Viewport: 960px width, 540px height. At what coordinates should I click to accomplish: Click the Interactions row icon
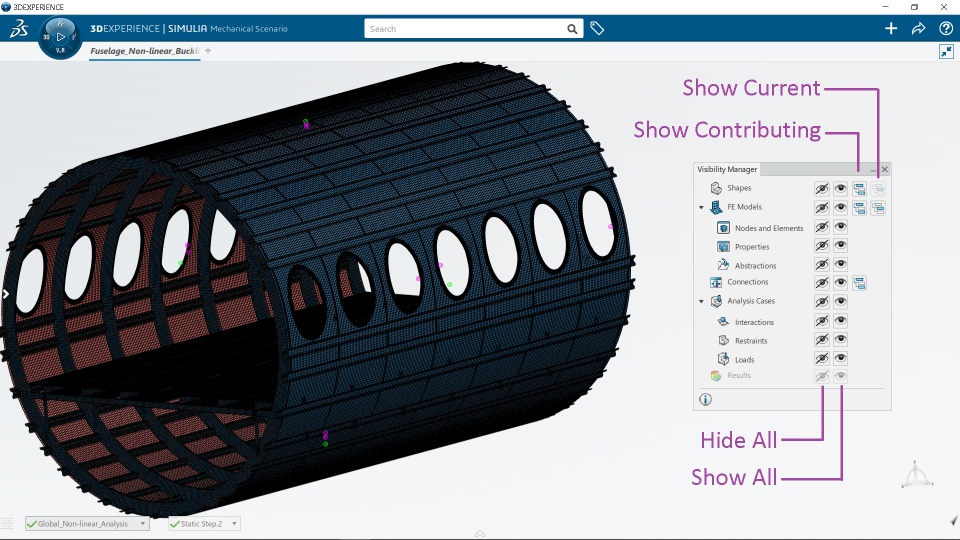tap(723, 321)
